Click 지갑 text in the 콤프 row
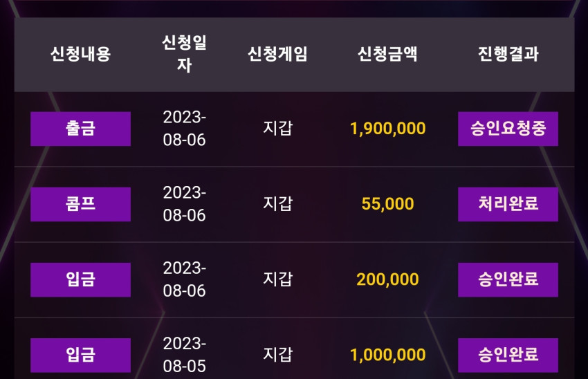The image size is (588, 379). [277, 203]
